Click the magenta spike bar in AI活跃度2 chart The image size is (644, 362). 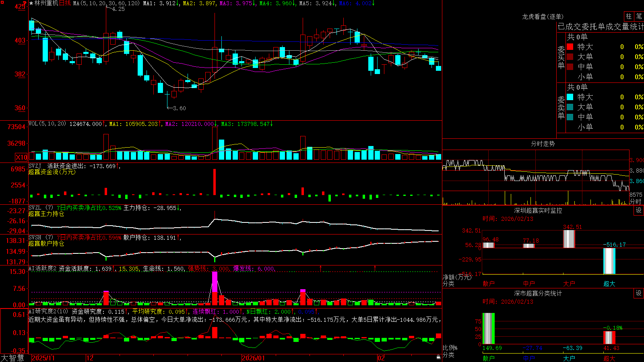point(215,282)
